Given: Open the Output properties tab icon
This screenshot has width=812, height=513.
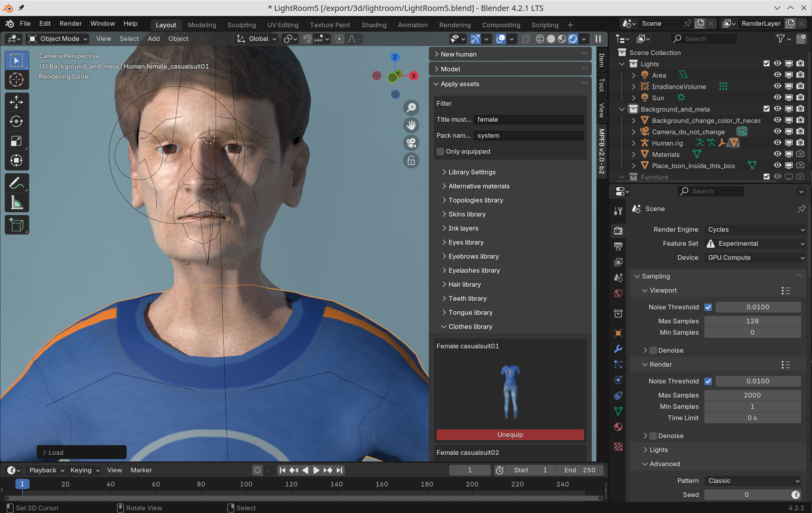Looking at the screenshot, I should coord(618,246).
